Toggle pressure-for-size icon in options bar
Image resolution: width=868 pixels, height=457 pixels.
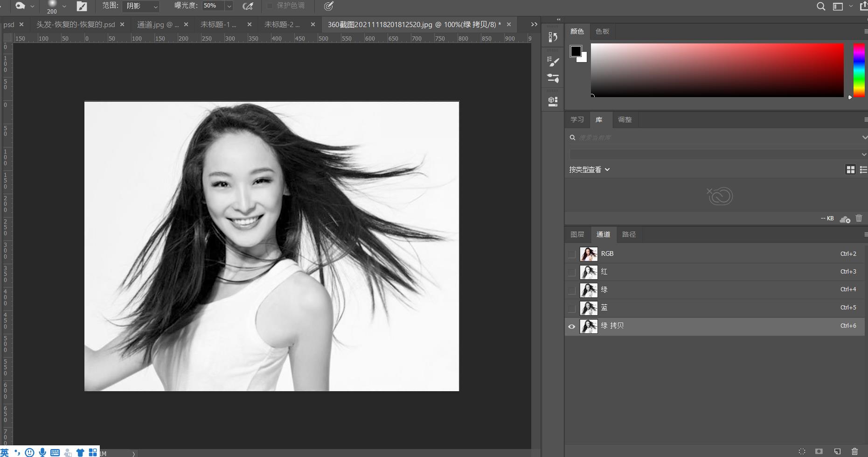(x=328, y=6)
